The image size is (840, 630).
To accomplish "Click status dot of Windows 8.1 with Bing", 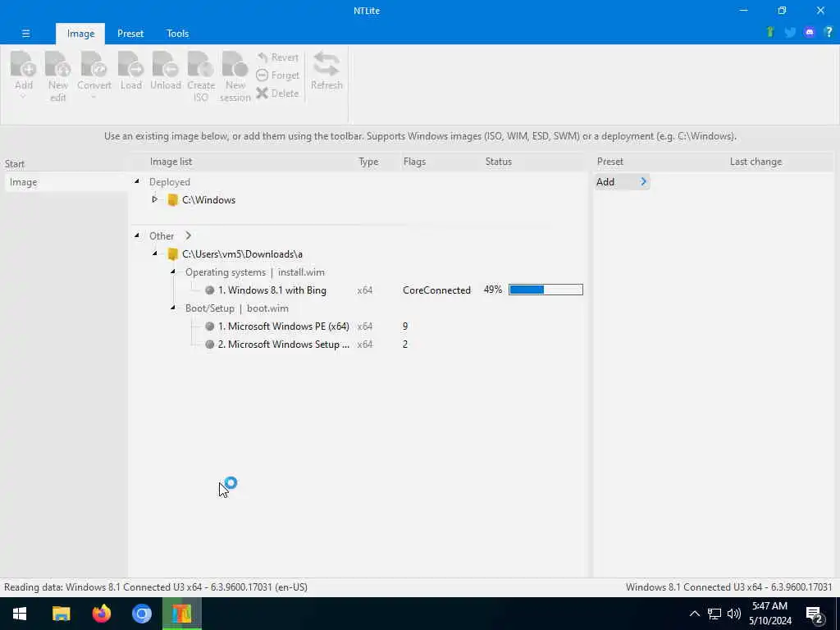I will click(209, 290).
